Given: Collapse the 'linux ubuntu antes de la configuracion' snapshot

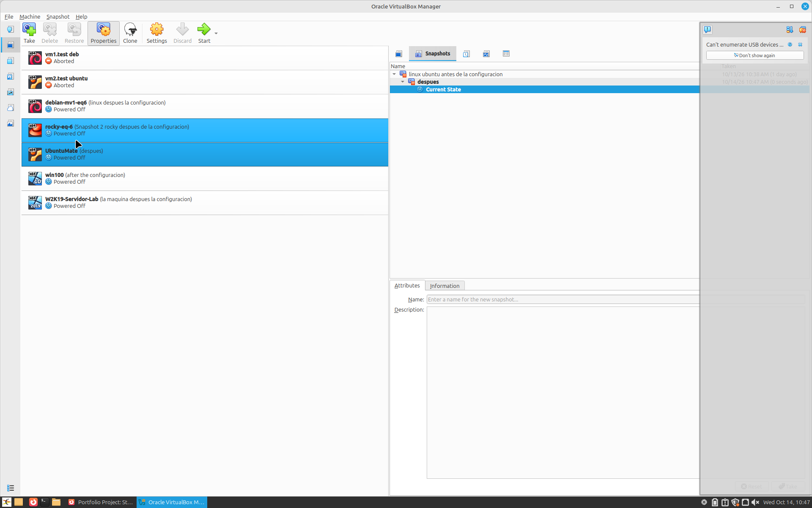Looking at the screenshot, I should click(x=394, y=74).
